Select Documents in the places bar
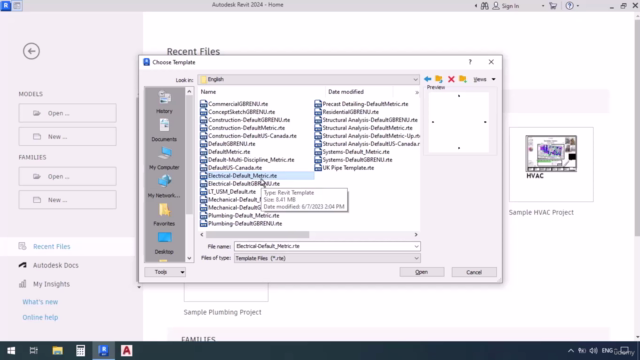Viewport: 640px width, 360px height. pyautogui.click(x=164, y=131)
